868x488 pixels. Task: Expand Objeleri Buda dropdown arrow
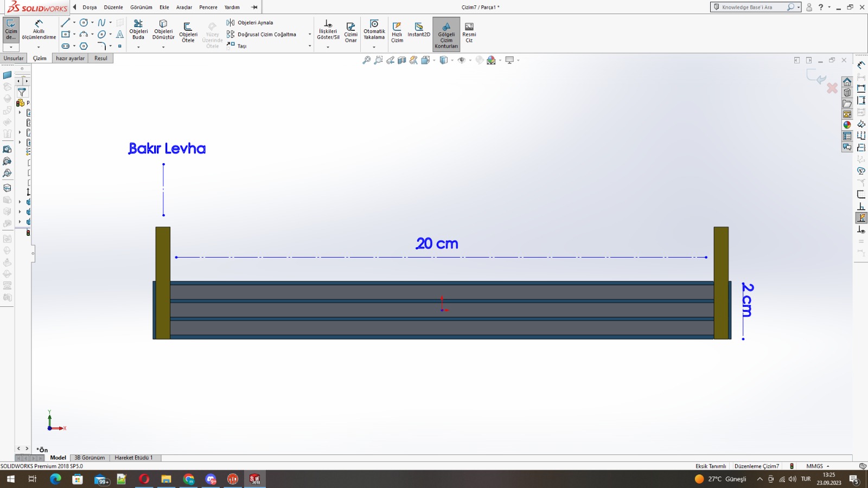click(x=138, y=47)
